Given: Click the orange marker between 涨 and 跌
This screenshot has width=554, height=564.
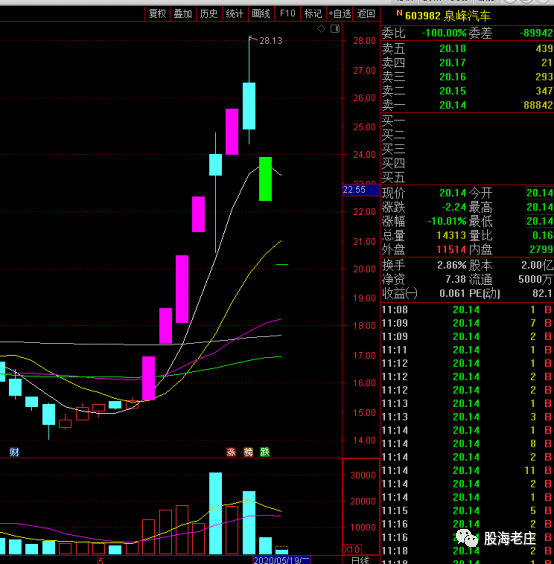Looking at the screenshot, I should point(248,452).
